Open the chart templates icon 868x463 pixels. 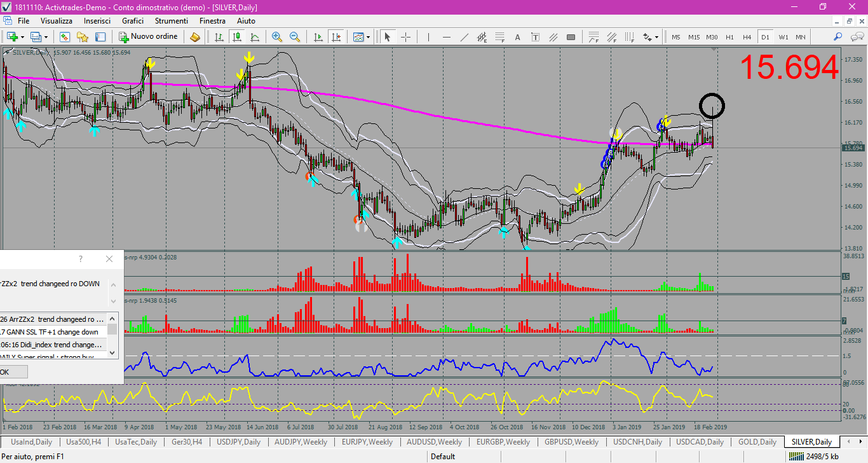click(x=358, y=37)
